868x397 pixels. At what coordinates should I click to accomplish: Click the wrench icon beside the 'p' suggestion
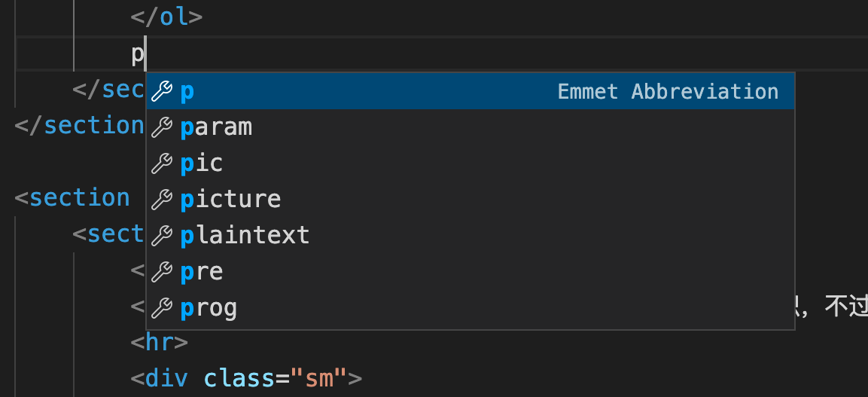(162, 92)
